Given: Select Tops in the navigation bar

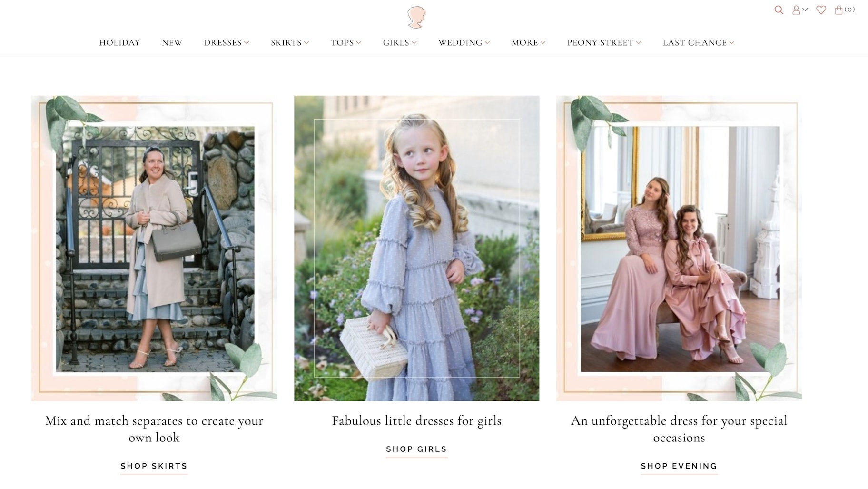Looking at the screenshot, I should pyautogui.click(x=342, y=43).
